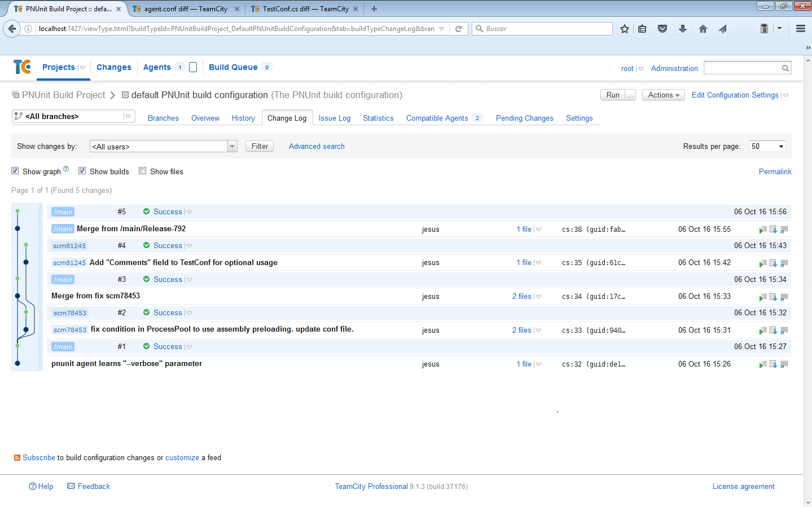Click the search magnifier icon in TeamCity header

[x=785, y=68]
